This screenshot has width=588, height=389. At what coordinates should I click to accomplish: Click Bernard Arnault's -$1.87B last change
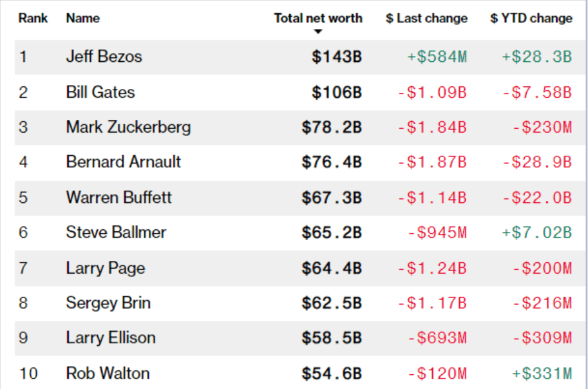click(432, 162)
